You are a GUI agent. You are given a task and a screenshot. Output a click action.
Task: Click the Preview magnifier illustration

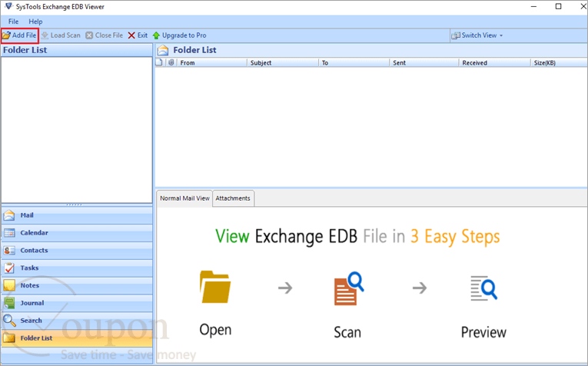[x=483, y=288]
